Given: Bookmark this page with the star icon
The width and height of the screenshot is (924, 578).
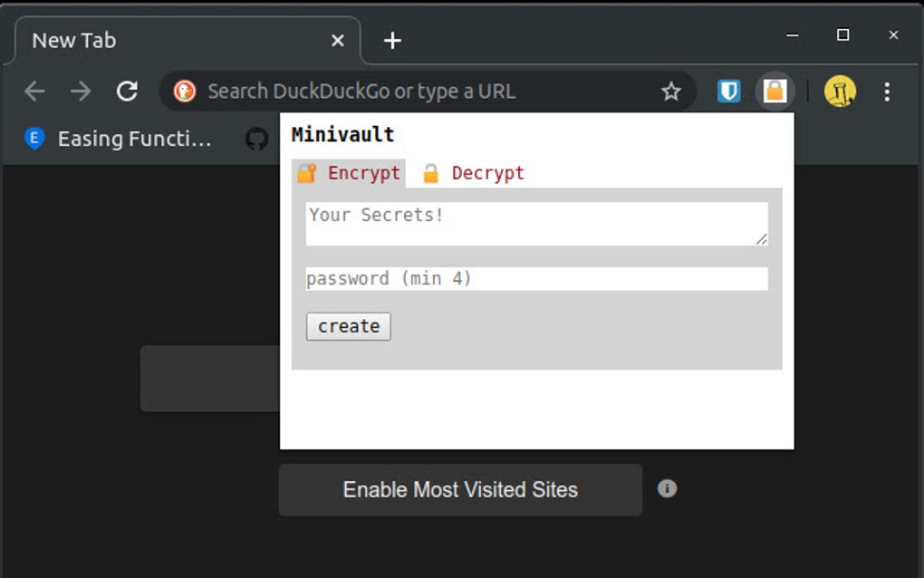Looking at the screenshot, I should [670, 91].
